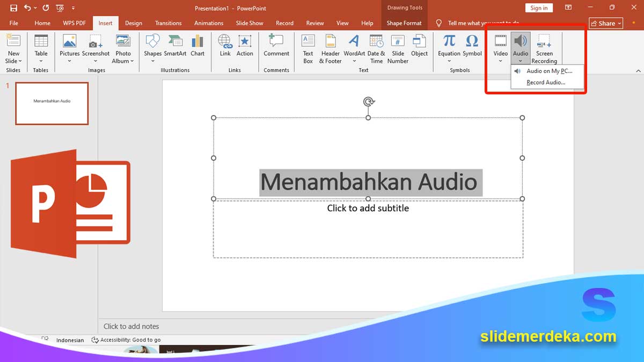Open the Help tab
The height and width of the screenshot is (362, 644).
tap(367, 23)
